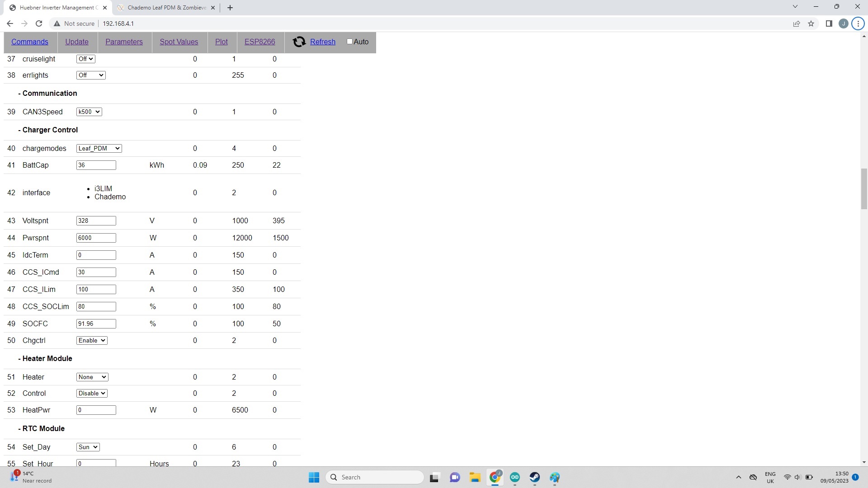
Task: Expand the Chgctrl Enable dropdown
Action: coord(92,340)
